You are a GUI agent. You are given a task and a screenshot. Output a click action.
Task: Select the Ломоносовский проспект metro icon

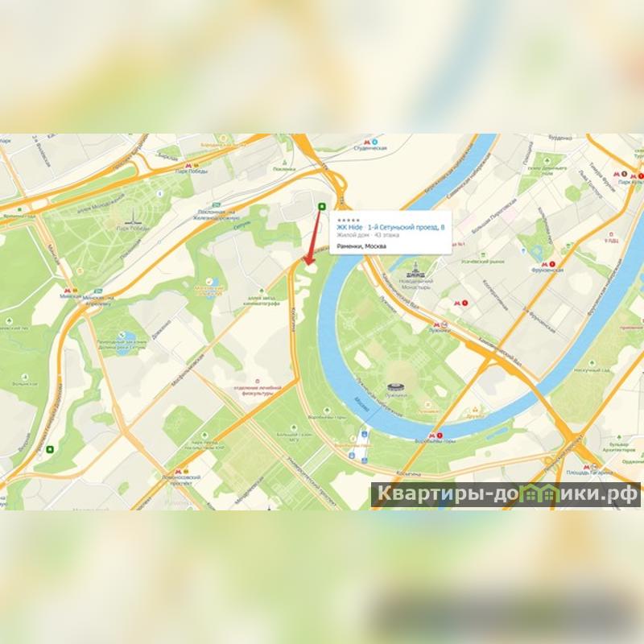click(x=178, y=472)
